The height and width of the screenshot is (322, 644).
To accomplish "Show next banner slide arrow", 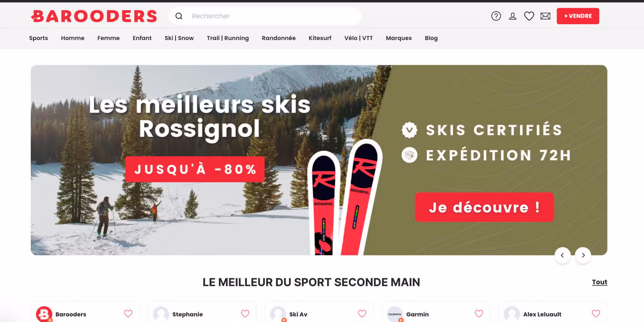I will click(x=583, y=255).
